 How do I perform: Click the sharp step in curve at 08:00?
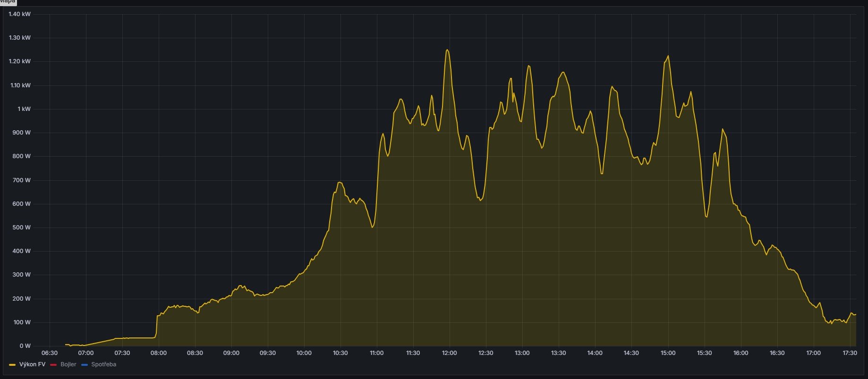157,326
